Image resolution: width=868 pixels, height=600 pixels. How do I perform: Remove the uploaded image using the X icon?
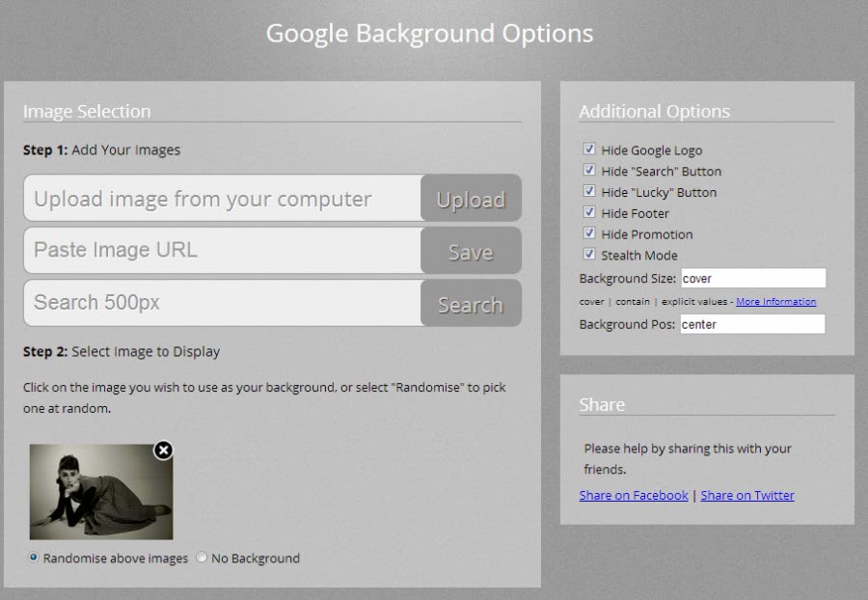164,450
